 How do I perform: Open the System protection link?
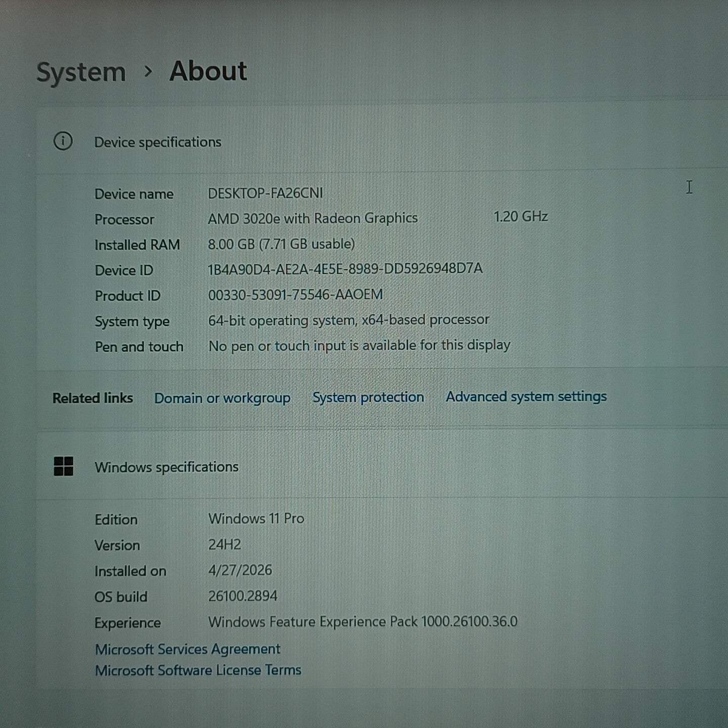pyautogui.click(x=368, y=397)
